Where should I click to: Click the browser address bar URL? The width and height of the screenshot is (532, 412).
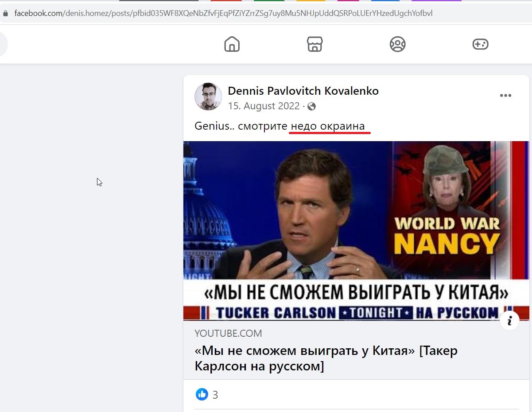coord(223,13)
